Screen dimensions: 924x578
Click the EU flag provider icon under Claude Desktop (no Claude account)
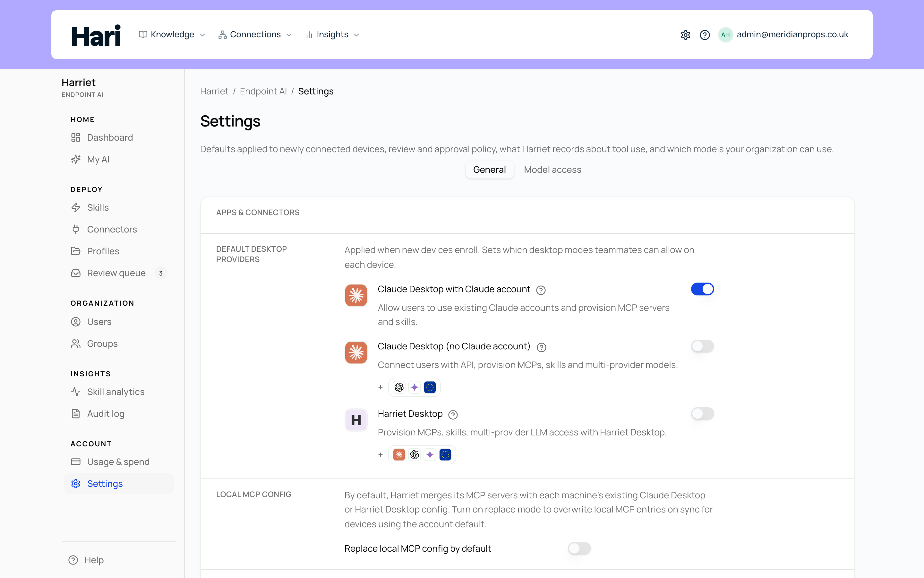point(430,387)
